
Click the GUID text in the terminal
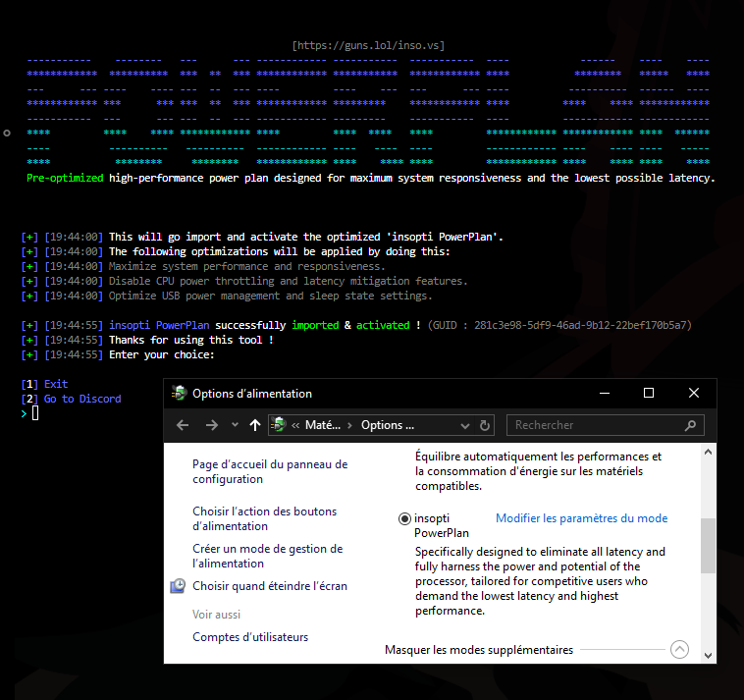559,325
